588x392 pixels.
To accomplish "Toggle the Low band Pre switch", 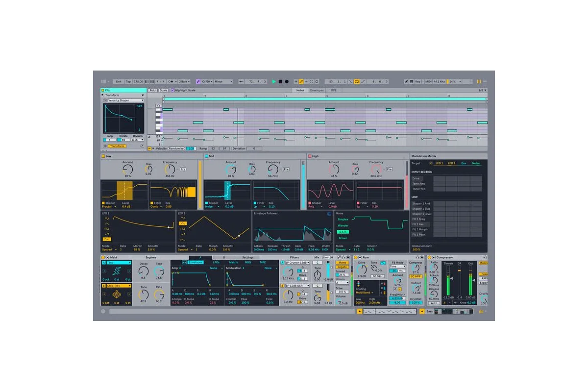I will click(183, 169).
